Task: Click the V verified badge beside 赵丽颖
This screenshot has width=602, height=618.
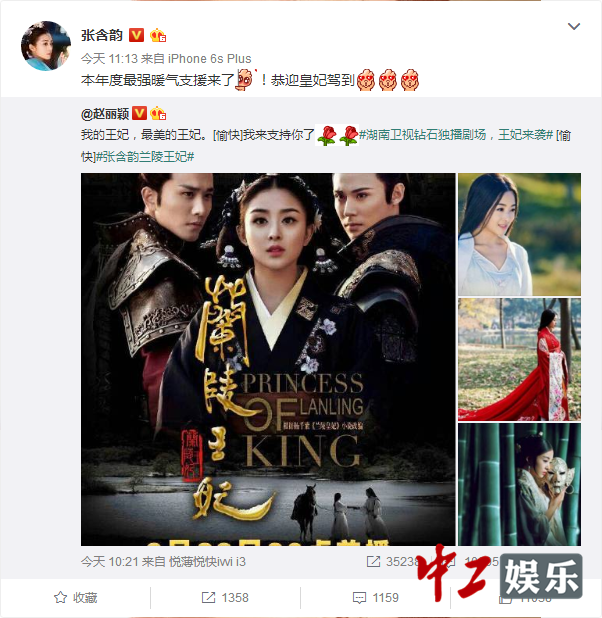Action: click(x=139, y=114)
